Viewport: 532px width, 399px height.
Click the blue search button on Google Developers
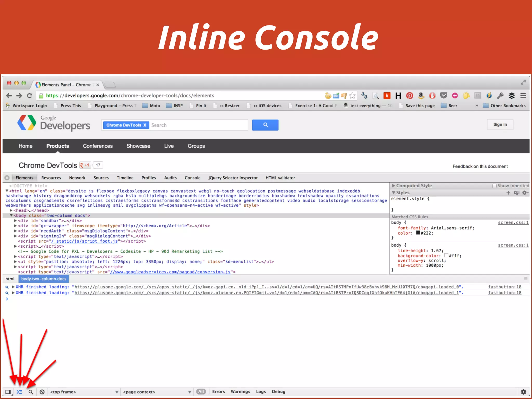265,125
